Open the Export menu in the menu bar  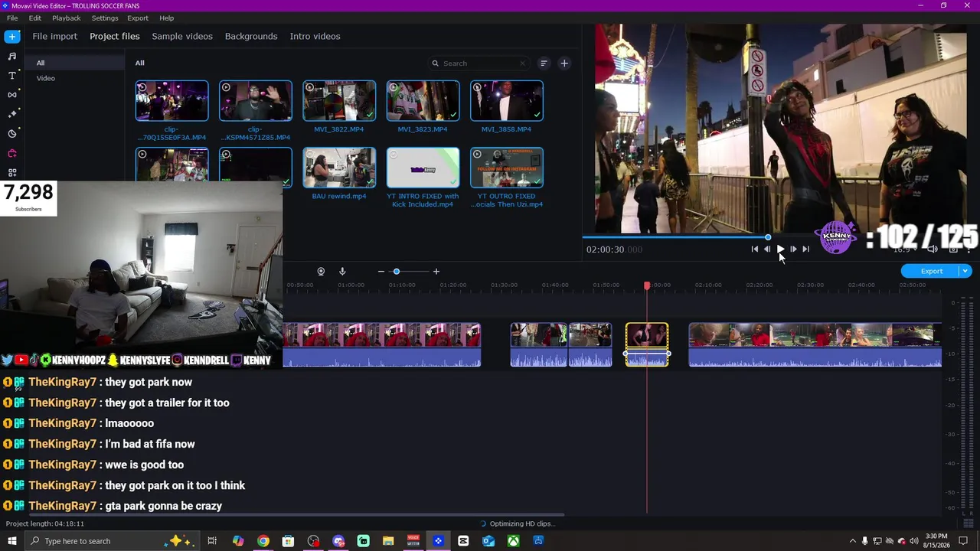(138, 18)
